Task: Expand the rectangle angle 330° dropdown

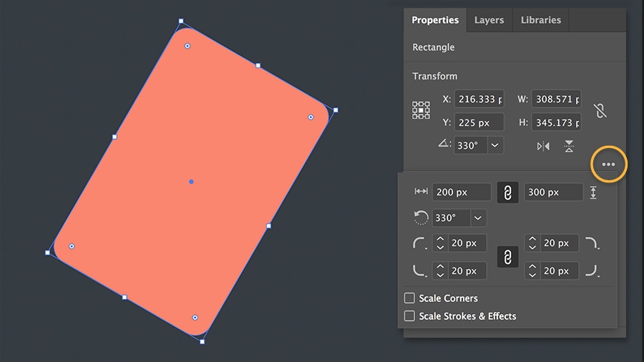Action: (x=478, y=217)
